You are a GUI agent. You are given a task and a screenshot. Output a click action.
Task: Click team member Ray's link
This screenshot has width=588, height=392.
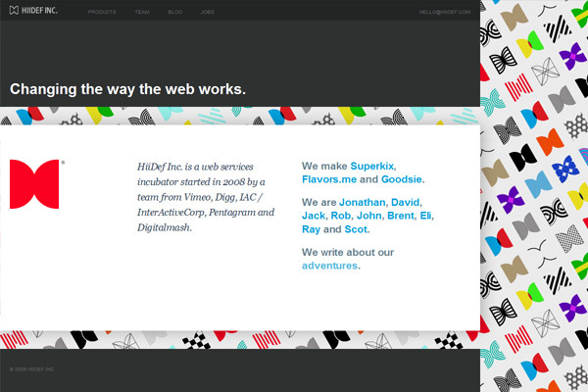click(311, 229)
